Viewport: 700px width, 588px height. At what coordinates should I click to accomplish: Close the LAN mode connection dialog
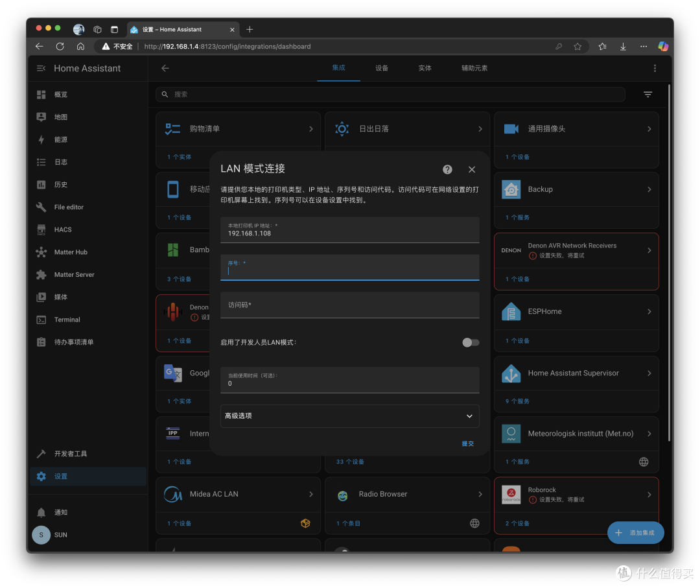point(472,170)
